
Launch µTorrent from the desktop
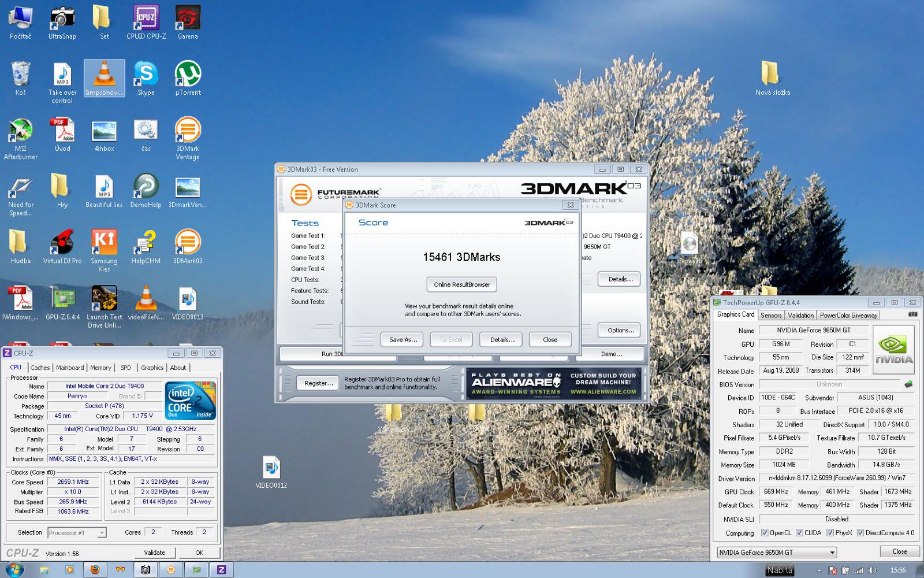pos(188,79)
